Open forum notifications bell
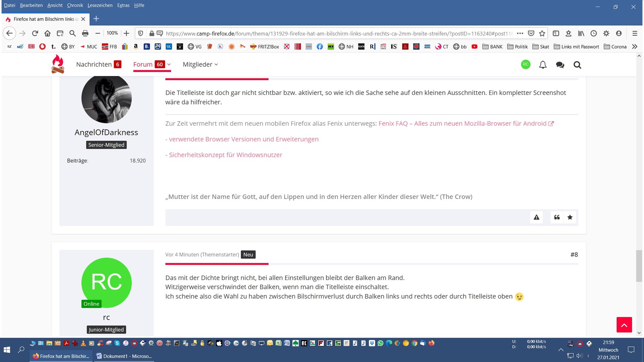This screenshot has width=644, height=362. [x=543, y=65]
